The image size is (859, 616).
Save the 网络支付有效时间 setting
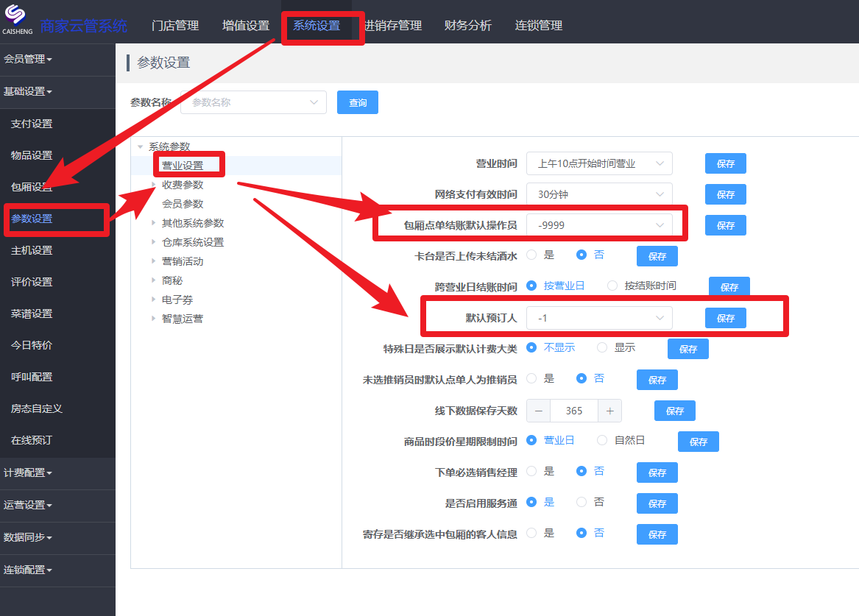[725, 194]
